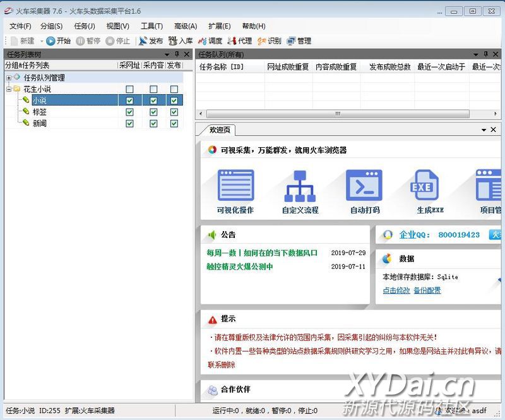505x420 pixels.
Task: Click the 花生小说 folder icon
Action: tap(17, 88)
